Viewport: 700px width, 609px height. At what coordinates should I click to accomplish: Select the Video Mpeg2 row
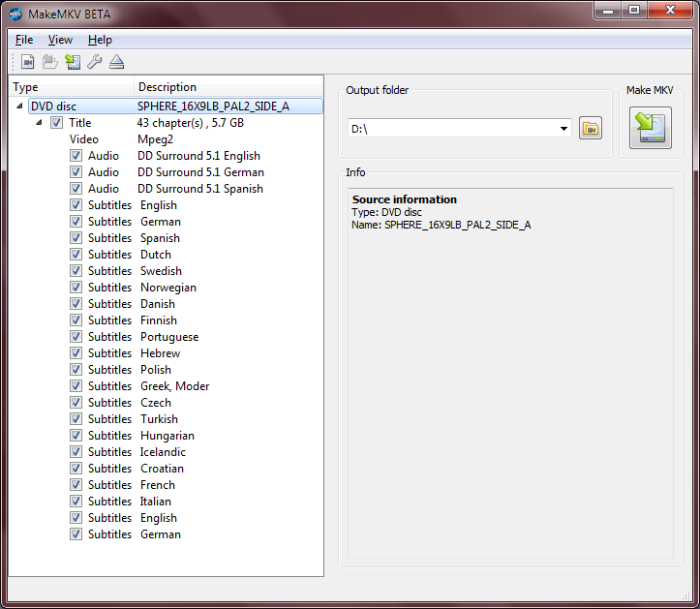pos(121,139)
